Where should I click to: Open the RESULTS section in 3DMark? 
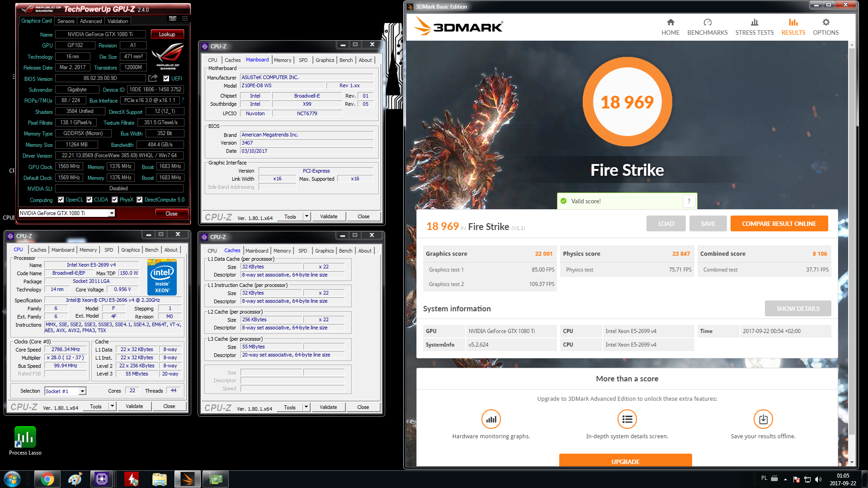coord(793,27)
